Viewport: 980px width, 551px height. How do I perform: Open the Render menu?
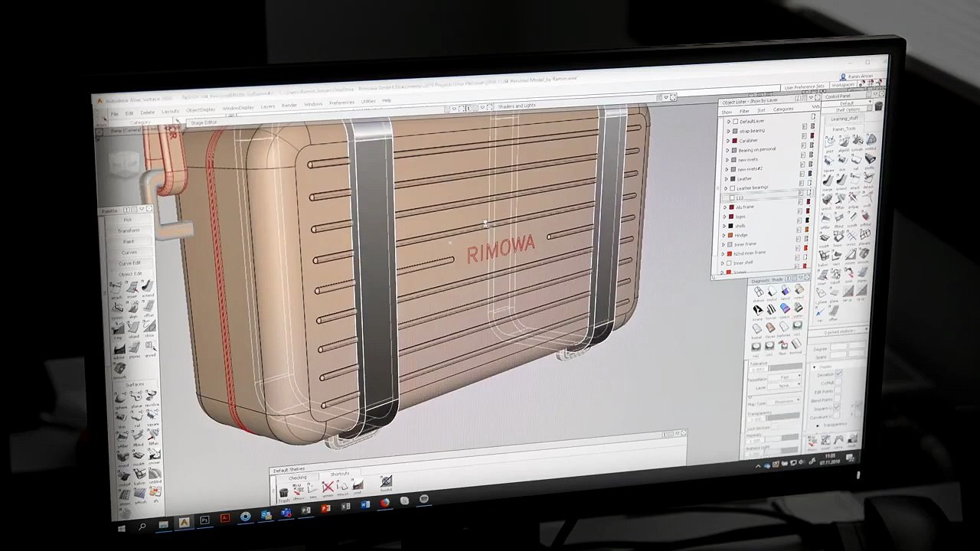pyautogui.click(x=289, y=105)
